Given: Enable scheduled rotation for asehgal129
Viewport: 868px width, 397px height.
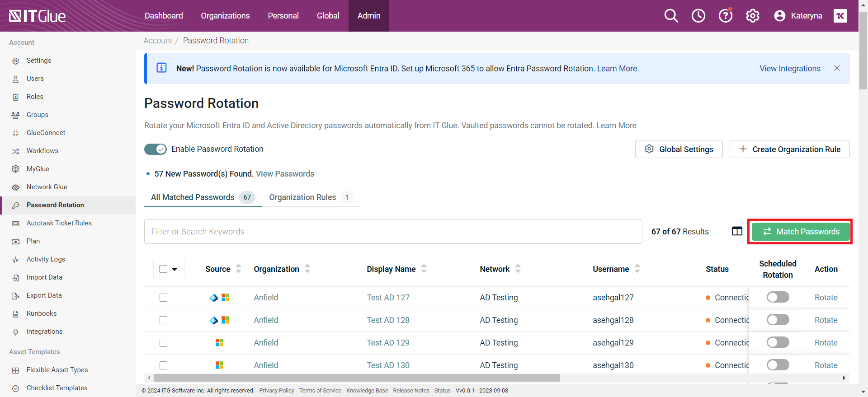Looking at the screenshot, I should (778, 342).
